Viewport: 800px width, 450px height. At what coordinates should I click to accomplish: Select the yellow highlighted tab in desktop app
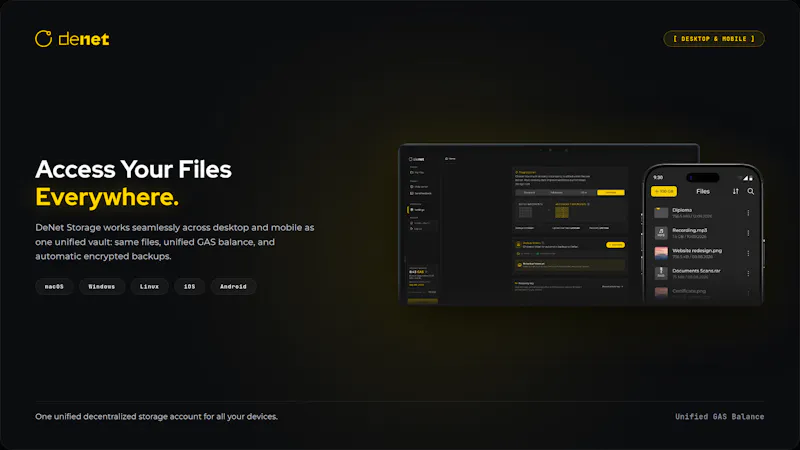tap(611, 192)
